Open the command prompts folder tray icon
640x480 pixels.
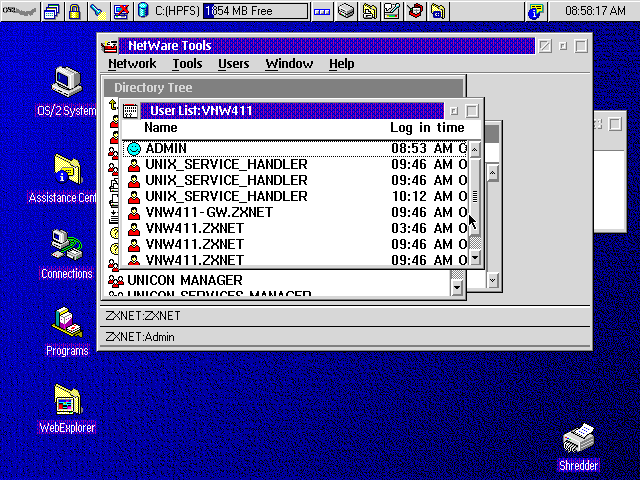(x=438, y=11)
